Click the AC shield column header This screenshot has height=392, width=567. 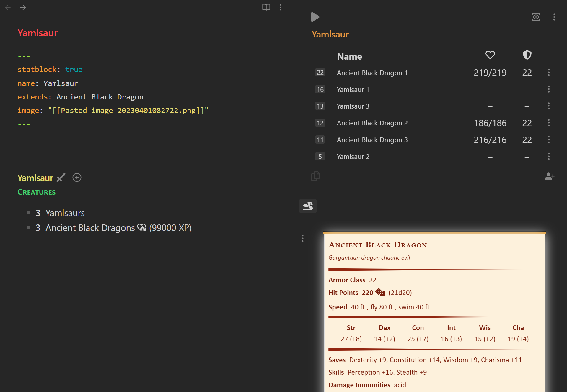point(527,55)
